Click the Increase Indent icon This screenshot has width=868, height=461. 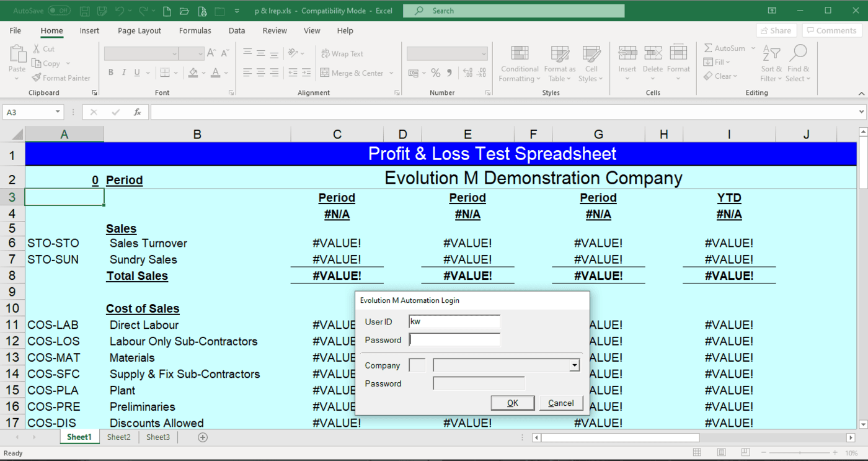coord(307,73)
